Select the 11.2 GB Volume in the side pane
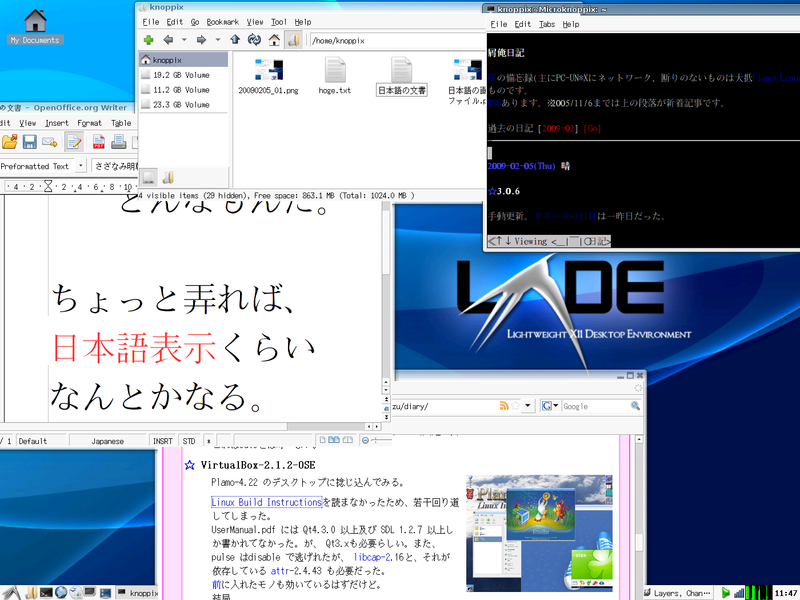The width and height of the screenshot is (800, 600). pyautogui.click(x=184, y=90)
